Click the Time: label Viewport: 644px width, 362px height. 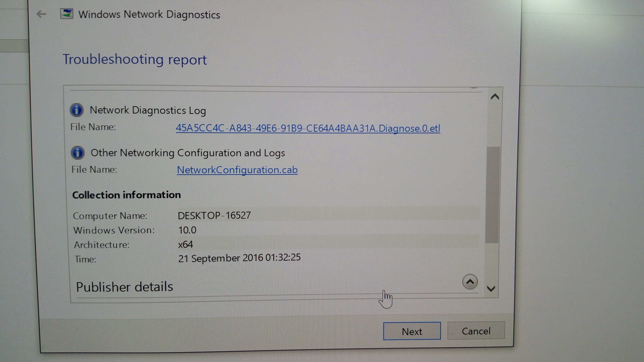pos(85,259)
